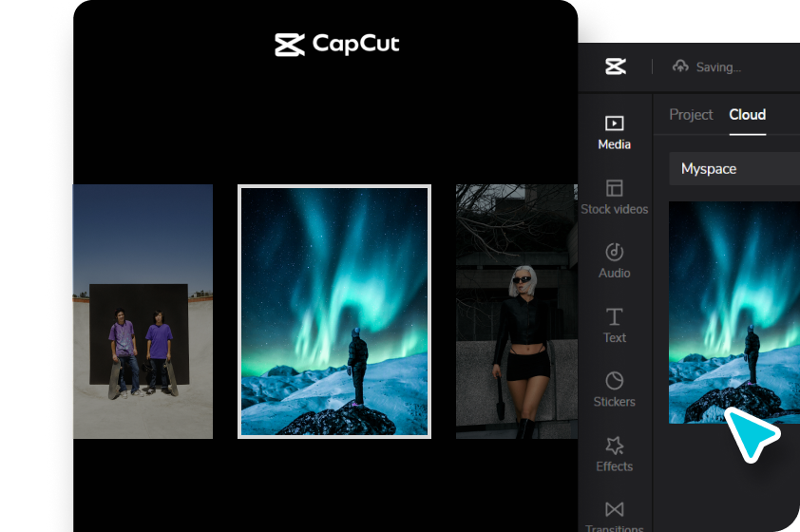Open the Media panel icon

tap(614, 123)
